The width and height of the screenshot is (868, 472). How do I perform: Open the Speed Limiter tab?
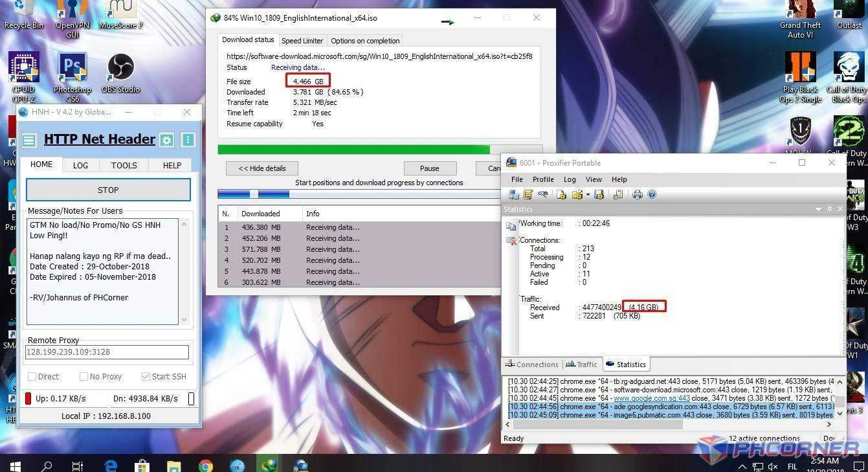(302, 40)
